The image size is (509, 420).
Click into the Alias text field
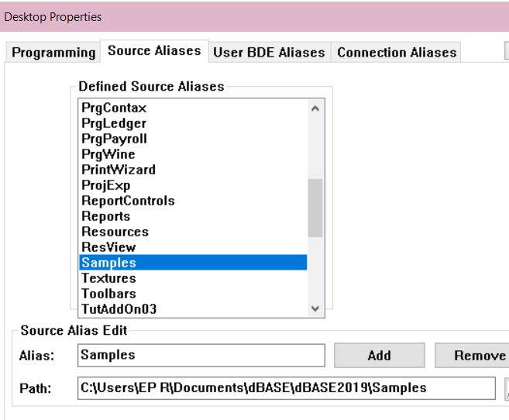click(x=201, y=355)
